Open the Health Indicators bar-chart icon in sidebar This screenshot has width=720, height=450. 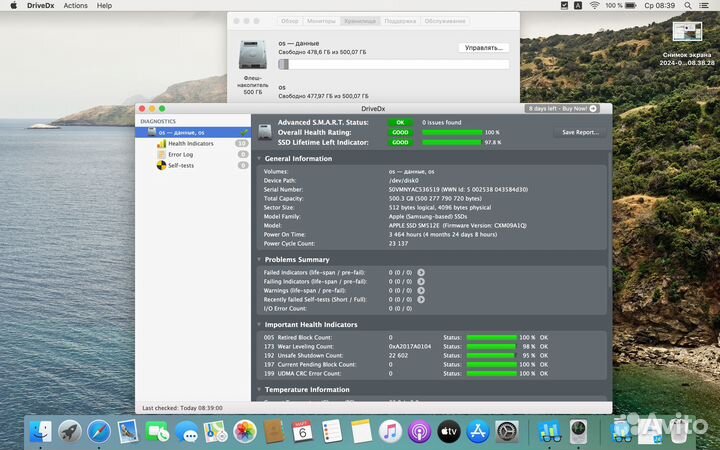pos(161,143)
